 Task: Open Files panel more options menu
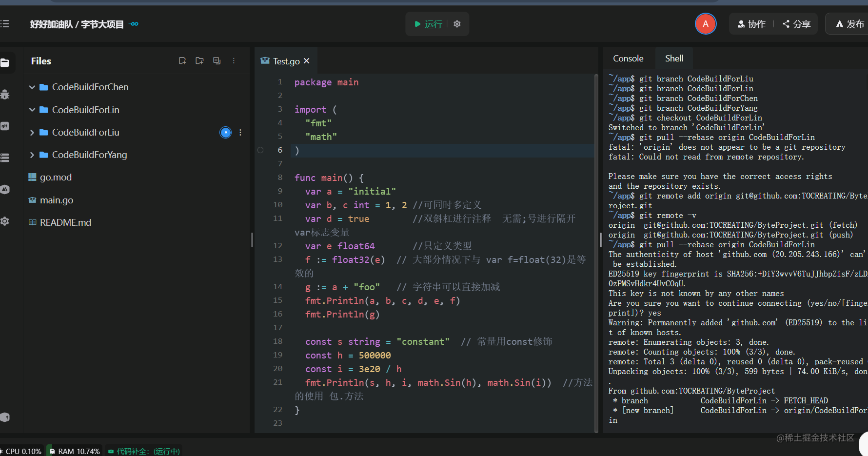coord(234,61)
